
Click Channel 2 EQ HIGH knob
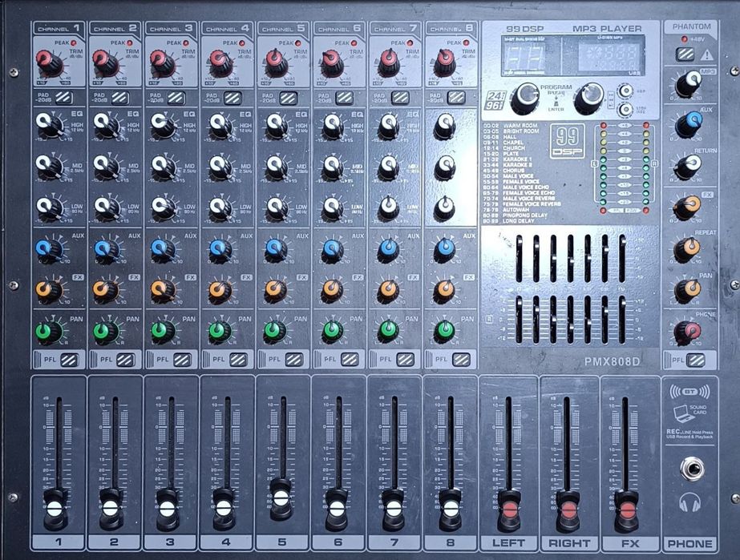(106, 126)
